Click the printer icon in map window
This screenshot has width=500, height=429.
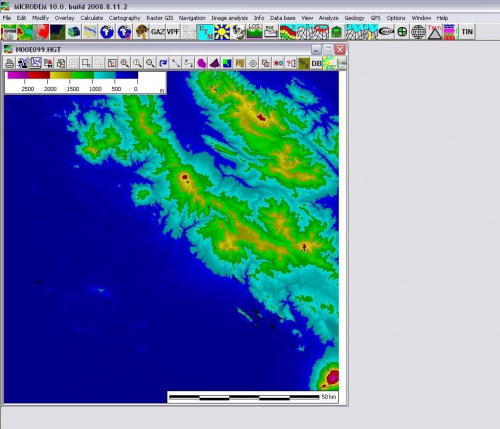coord(9,63)
